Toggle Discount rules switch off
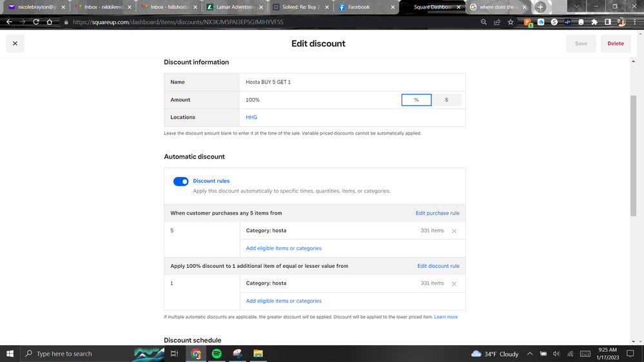 coord(181,182)
